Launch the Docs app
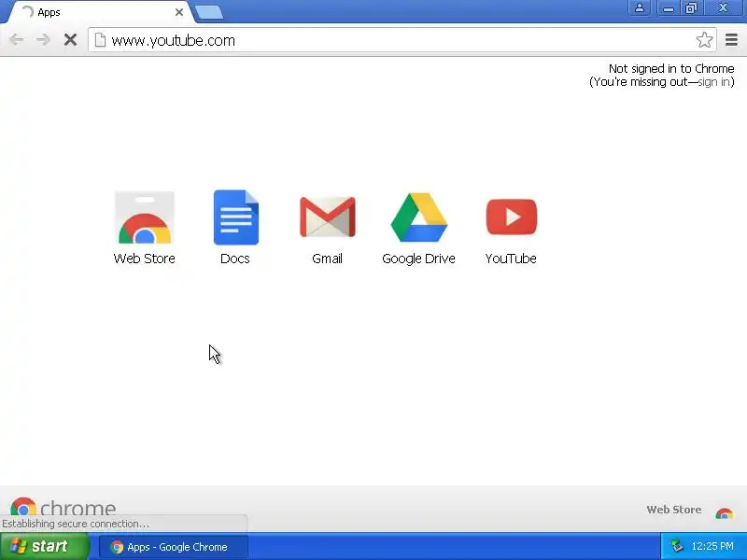This screenshot has width=747, height=560. point(236,217)
